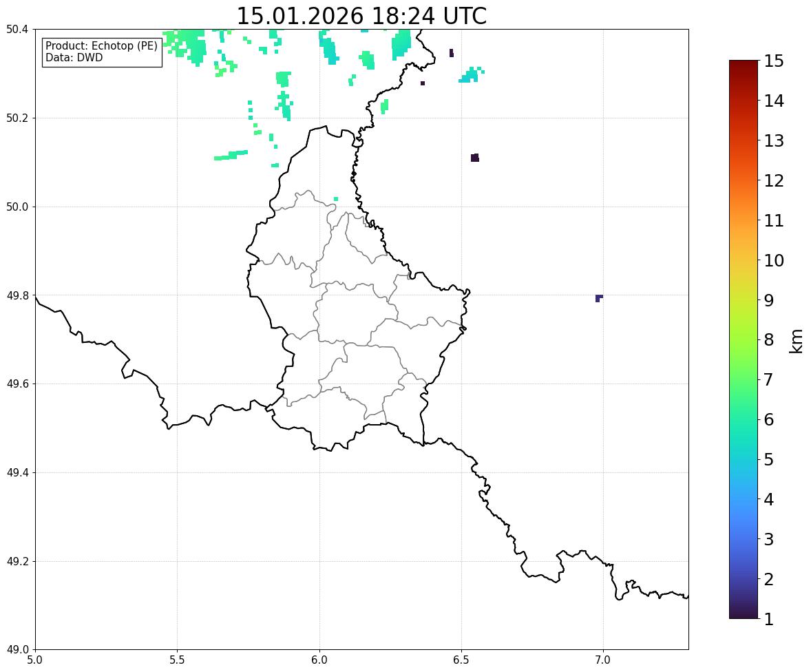Viewport: 811px width, 672px height.
Task: Click the colorbar tick label '15'
Action: tap(774, 61)
